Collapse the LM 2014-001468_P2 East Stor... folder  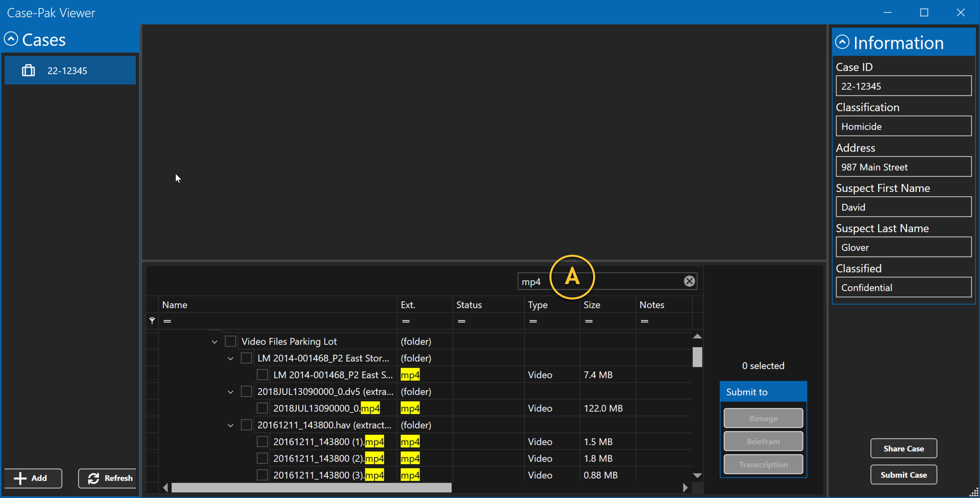coord(230,359)
